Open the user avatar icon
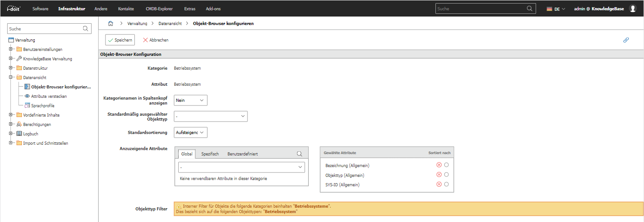This screenshot has height=222, width=644. 632,8
